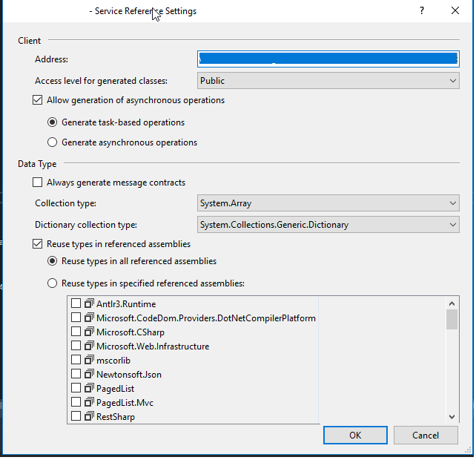
Task: Toggle Reuse types in referenced assemblies checkbox
Action: pyautogui.click(x=37, y=243)
